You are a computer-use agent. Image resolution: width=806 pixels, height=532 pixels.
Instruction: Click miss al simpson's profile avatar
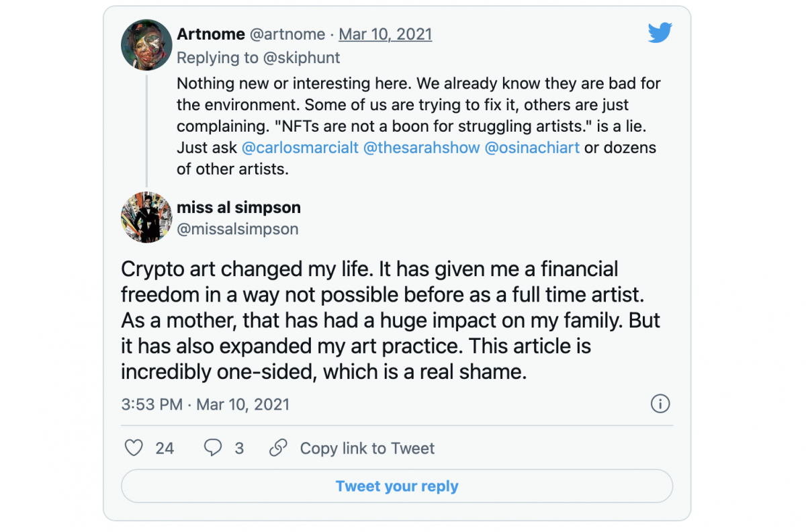pyautogui.click(x=146, y=217)
